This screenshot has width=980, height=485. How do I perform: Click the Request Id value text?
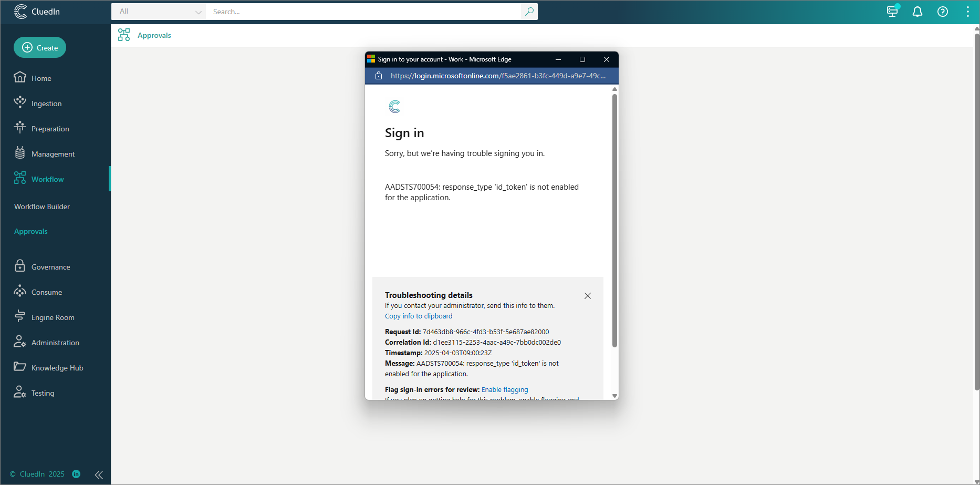click(x=486, y=332)
